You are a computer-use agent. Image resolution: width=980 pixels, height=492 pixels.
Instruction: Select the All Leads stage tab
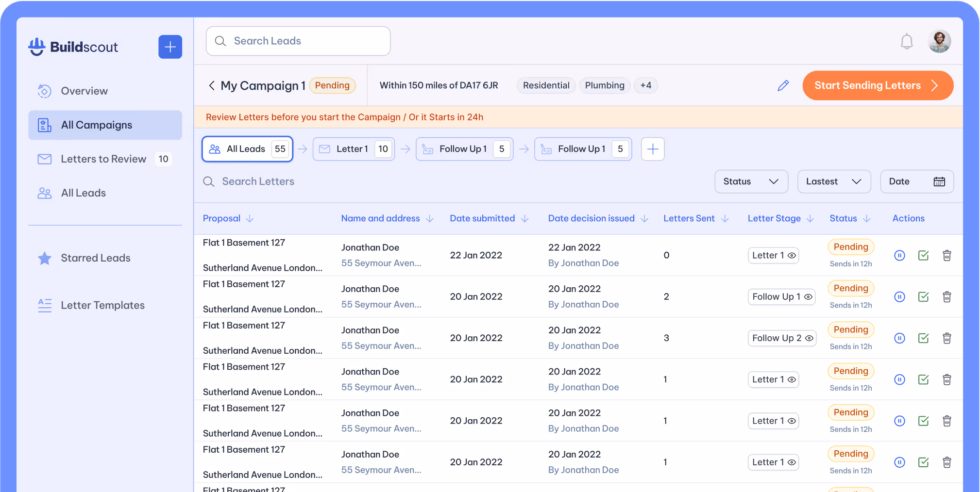point(247,149)
